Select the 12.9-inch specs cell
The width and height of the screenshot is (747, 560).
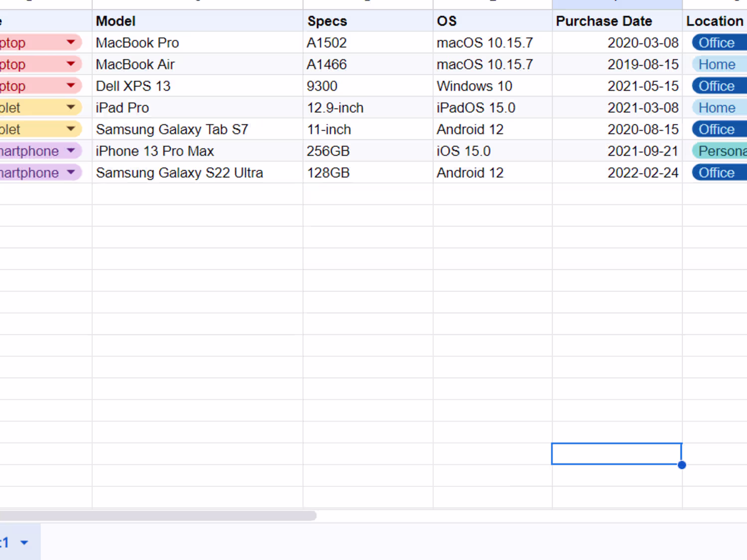(368, 108)
